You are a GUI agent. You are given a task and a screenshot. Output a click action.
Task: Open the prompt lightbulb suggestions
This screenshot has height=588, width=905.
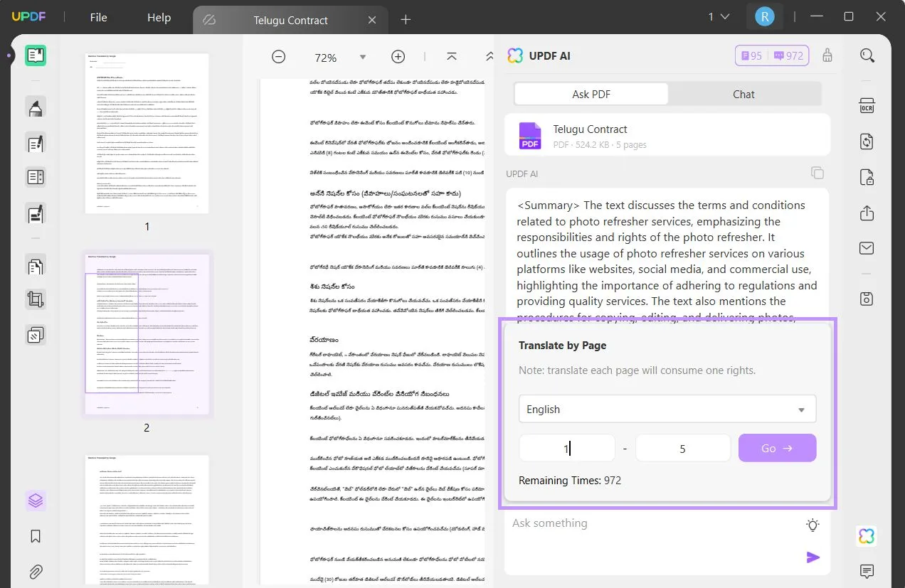coord(813,525)
